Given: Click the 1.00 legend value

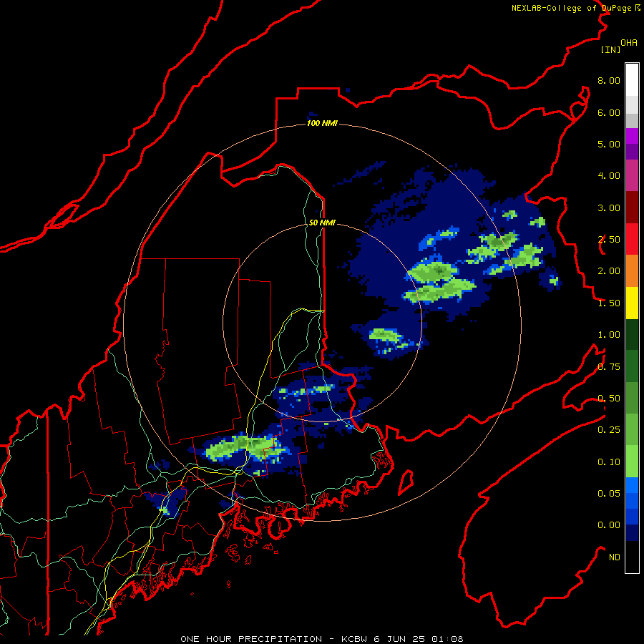Looking at the screenshot, I should pyautogui.click(x=609, y=335).
